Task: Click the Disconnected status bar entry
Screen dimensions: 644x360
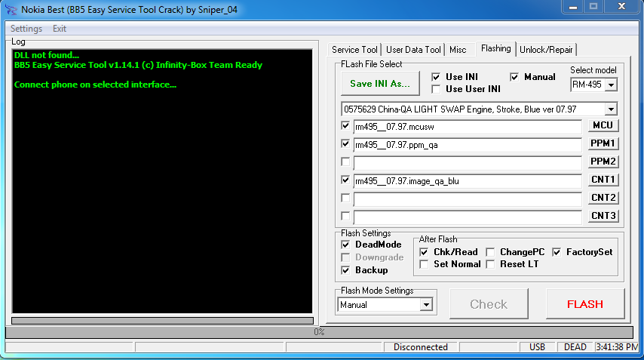Action: pos(421,347)
